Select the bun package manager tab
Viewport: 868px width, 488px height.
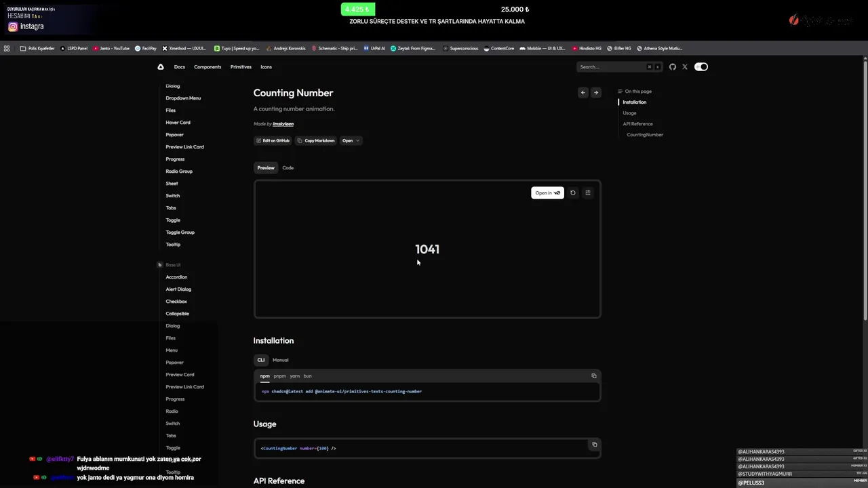(307, 375)
